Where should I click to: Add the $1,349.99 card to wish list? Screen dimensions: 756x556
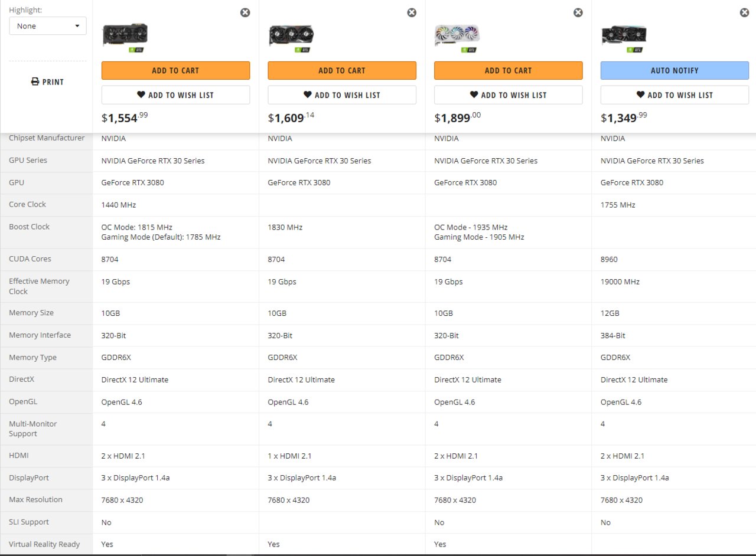pos(674,95)
